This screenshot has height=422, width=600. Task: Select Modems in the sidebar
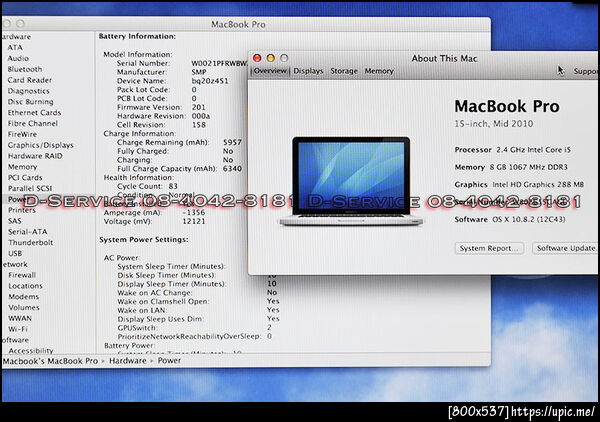click(x=23, y=297)
